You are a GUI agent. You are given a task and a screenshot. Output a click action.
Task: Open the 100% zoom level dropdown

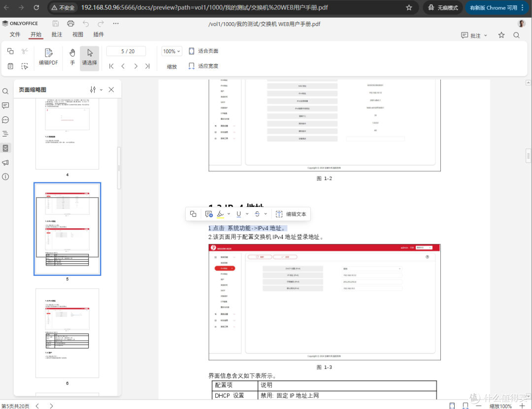(172, 51)
